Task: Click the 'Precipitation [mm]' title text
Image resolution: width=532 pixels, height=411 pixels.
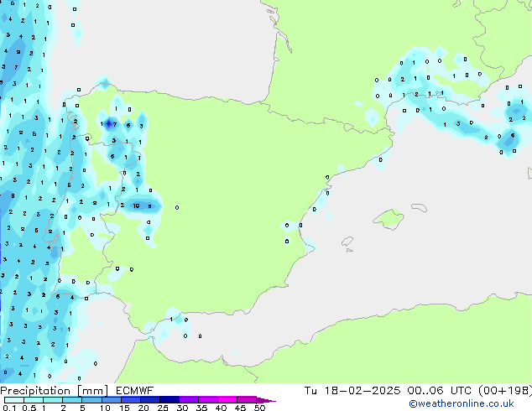Action: [x=55, y=391]
